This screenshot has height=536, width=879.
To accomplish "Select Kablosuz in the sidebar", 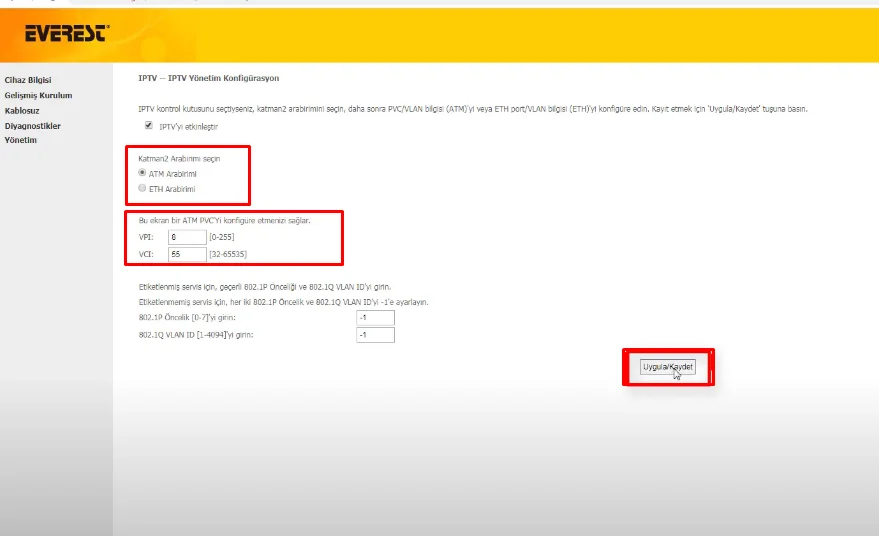I will 22,110.
